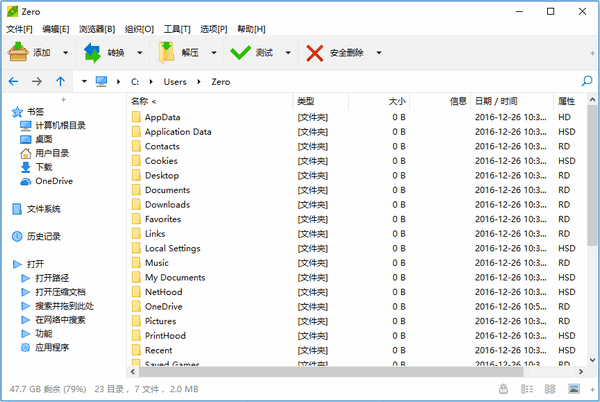Screen dimensions: 600x402
Task: Click the 添加 (Add) archive icon
Action: coord(18,52)
